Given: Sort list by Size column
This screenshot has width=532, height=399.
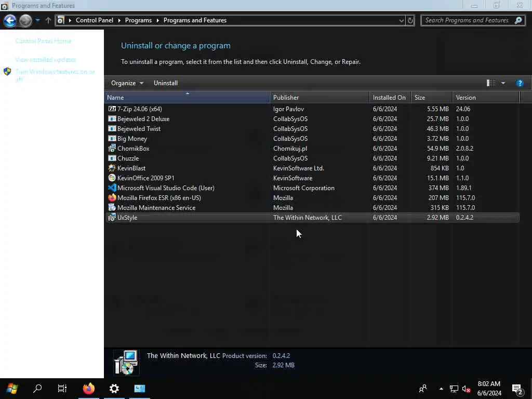Looking at the screenshot, I should pos(432,97).
